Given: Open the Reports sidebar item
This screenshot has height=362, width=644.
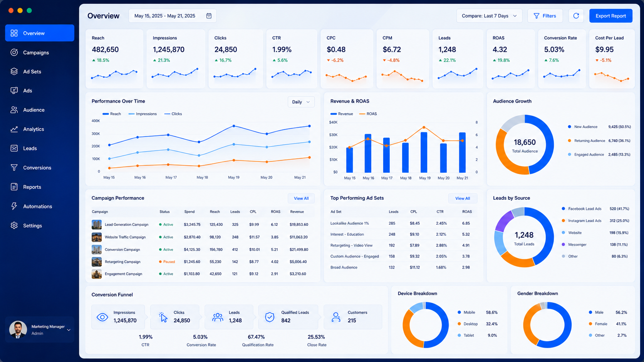Looking at the screenshot, I should 40,187.
